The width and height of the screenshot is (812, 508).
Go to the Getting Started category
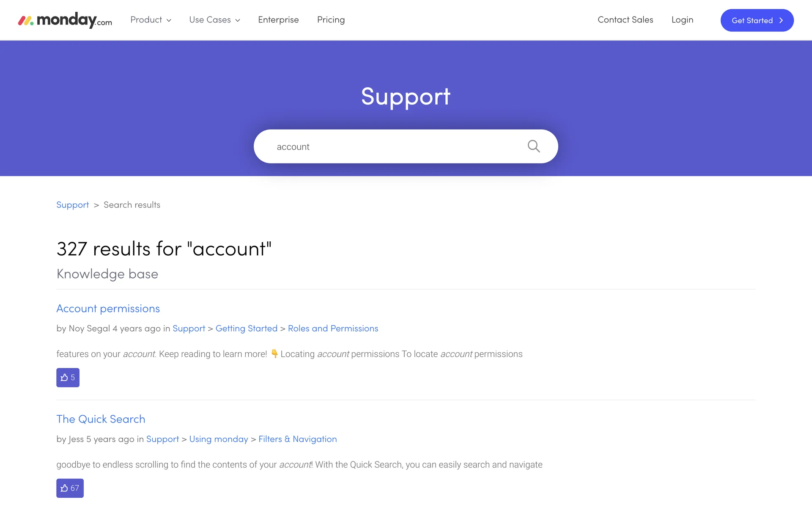pyautogui.click(x=247, y=329)
